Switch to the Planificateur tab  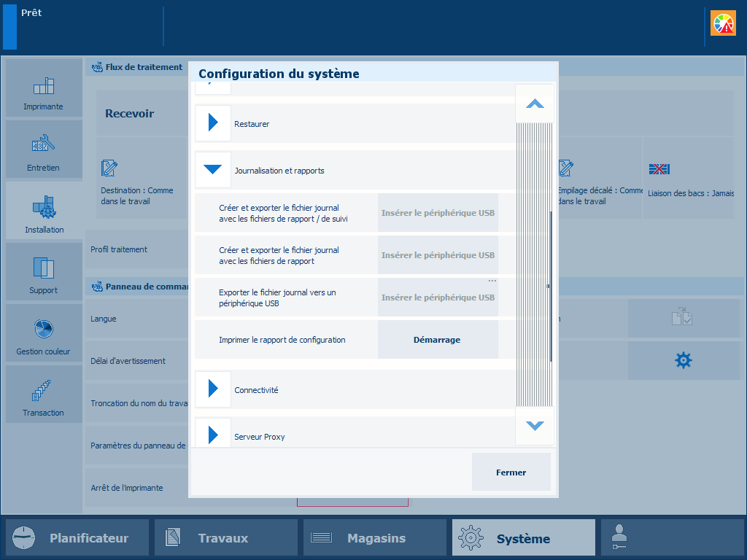tap(77, 538)
